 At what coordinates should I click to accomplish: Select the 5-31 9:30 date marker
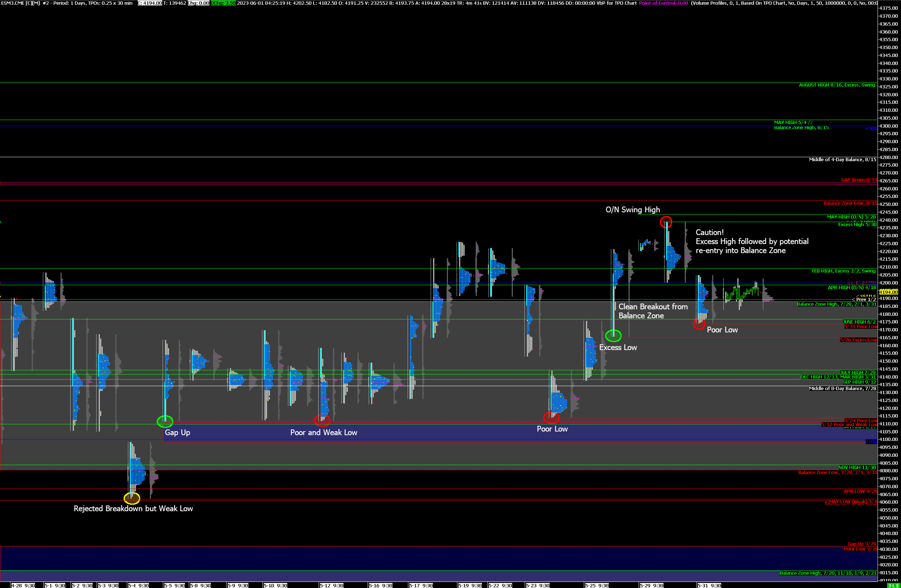coord(709,585)
